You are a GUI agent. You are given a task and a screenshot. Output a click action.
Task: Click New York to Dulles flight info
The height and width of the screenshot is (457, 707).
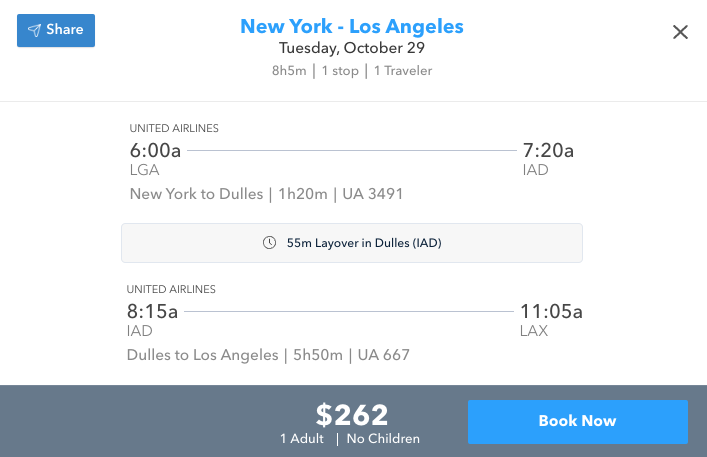266,194
